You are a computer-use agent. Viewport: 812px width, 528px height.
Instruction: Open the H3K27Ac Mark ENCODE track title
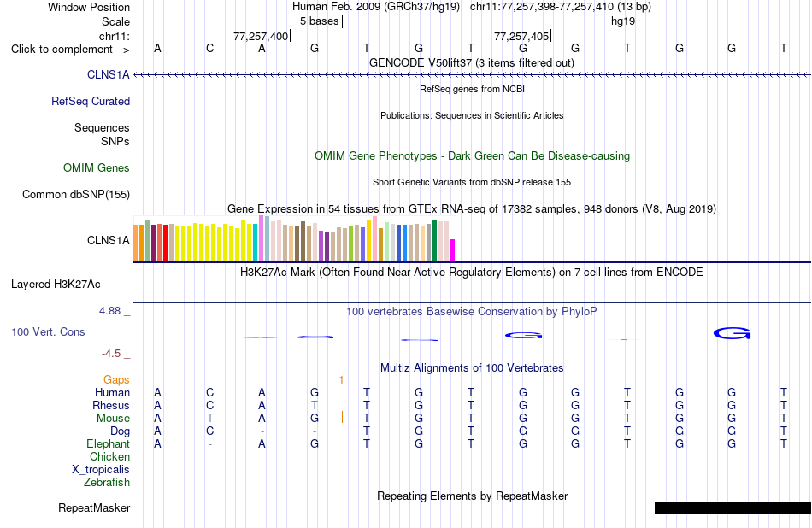[x=472, y=273]
